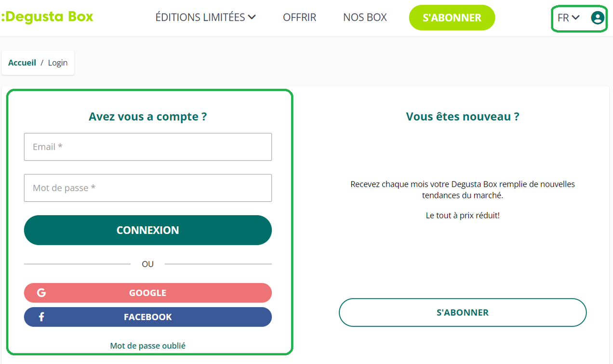Sign in with the FACEBOOK button label
This screenshot has width=613, height=364.
tap(148, 317)
